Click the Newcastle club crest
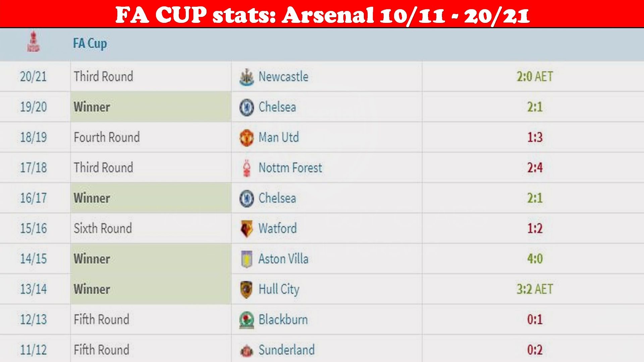 [247, 77]
